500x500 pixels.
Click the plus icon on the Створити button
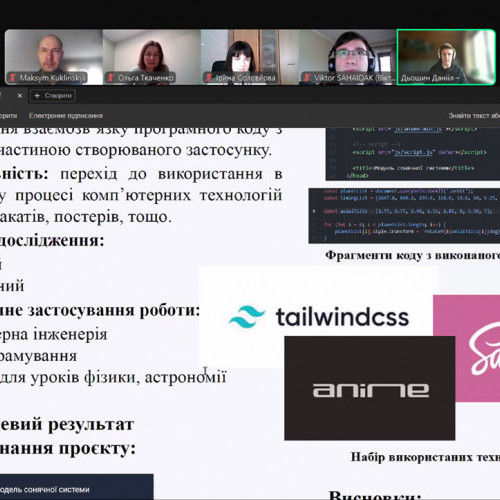tap(37, 96)
